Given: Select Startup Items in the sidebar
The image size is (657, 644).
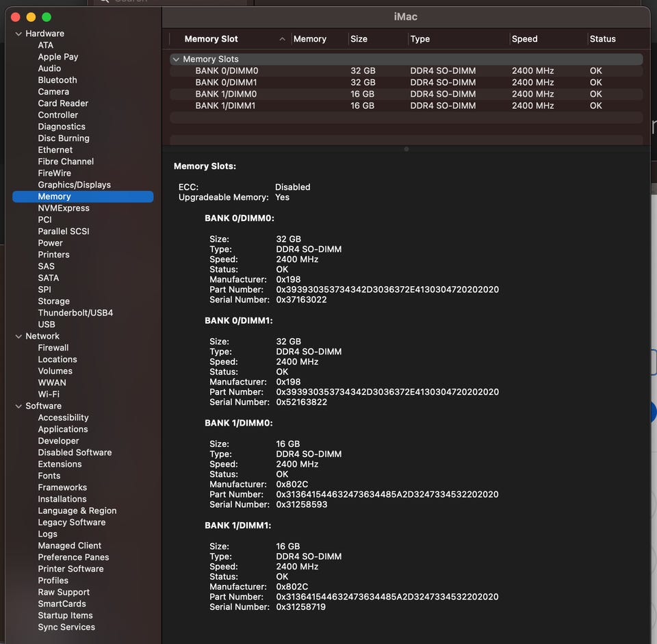Looking at the screenshot, I should click(65, 615).
